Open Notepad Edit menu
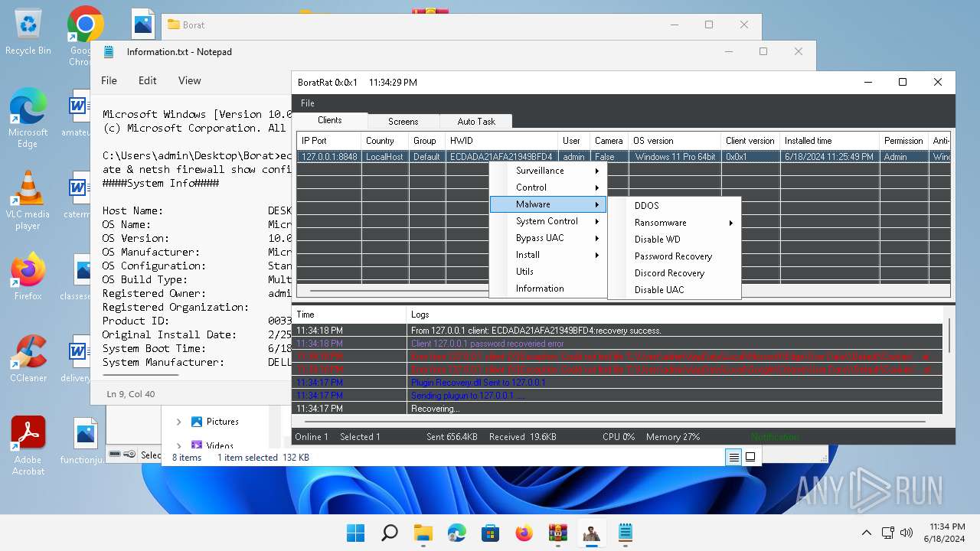The width and height of the screenshot is (980, 551). [x=148, y=80]
